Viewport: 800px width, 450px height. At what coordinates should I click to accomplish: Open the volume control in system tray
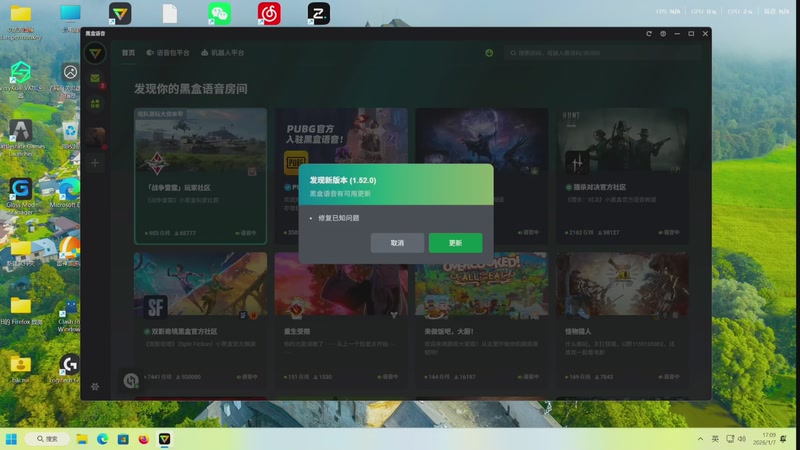click(x=742, y=439)
